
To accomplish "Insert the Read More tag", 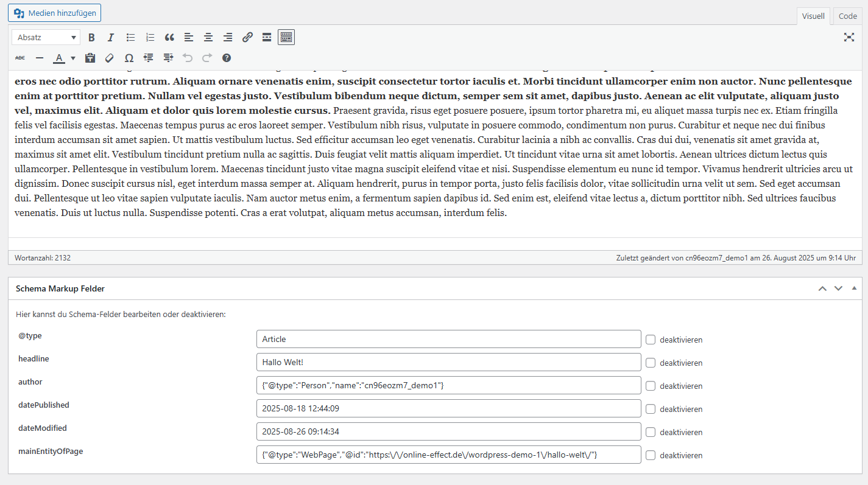I will point(267,38).
